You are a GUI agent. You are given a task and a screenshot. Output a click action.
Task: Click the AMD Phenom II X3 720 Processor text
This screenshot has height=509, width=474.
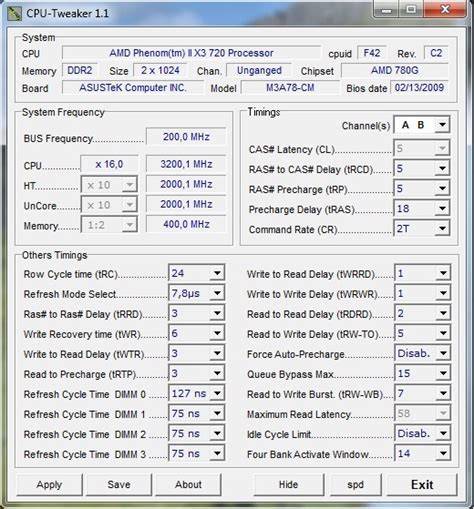[191, 53]
